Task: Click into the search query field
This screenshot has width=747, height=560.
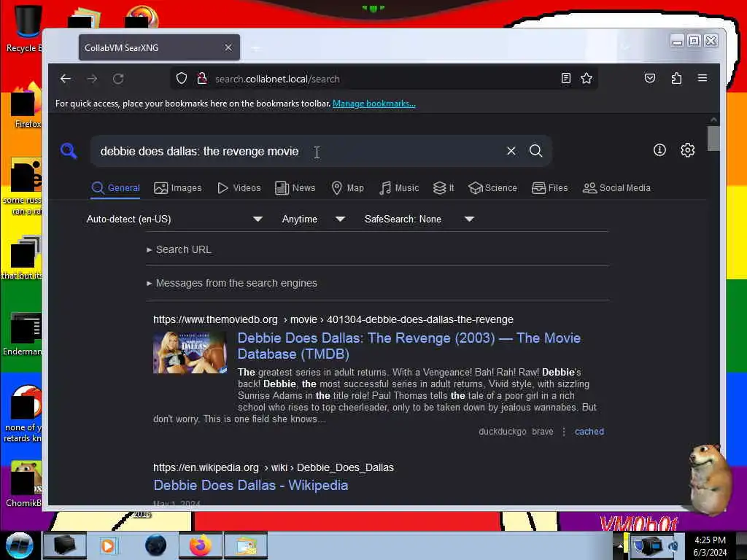Action: point(300,151)
